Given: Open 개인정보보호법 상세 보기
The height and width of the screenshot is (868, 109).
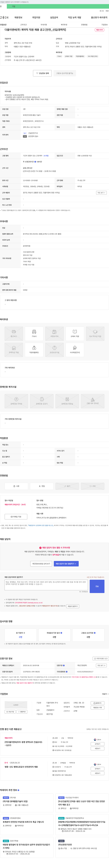Looking at the screenshot, I should coord(41,564).
